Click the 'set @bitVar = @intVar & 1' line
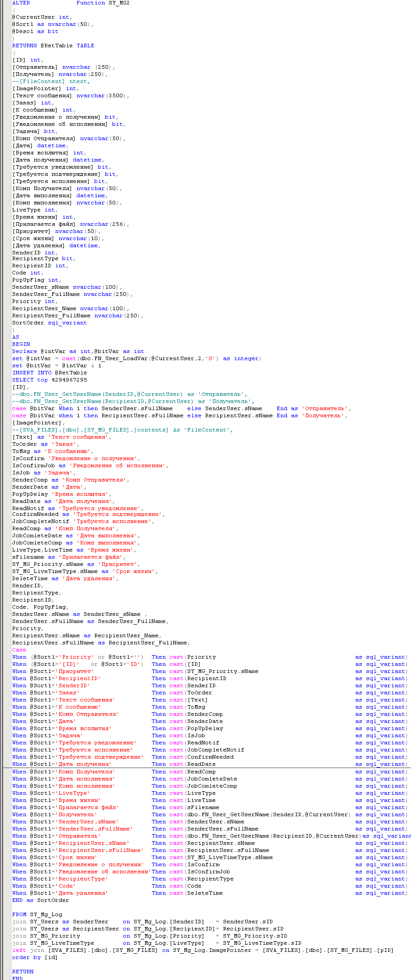Screen dimensions: 411x980 tap(57, 365)
